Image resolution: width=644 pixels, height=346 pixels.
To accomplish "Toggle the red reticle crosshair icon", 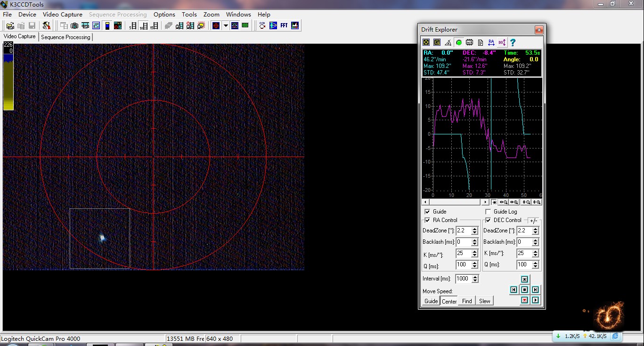I will tap(216, 25).
